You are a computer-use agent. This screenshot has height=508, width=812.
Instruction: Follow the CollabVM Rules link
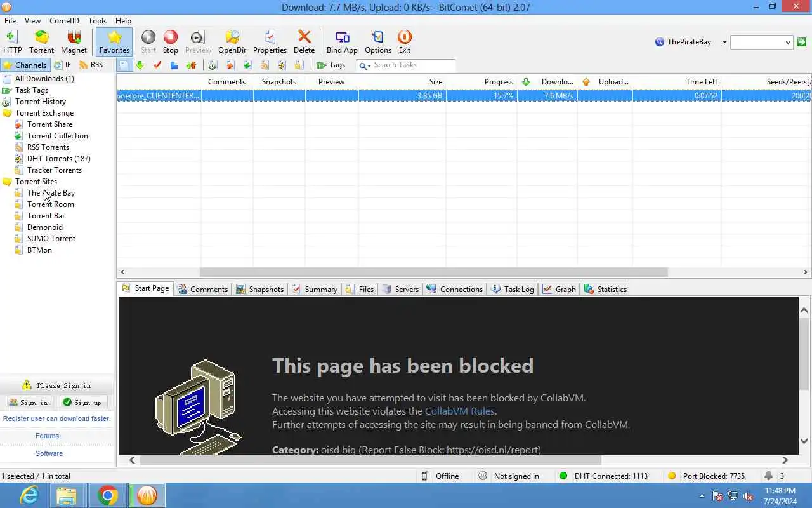[x=460, y=411]
